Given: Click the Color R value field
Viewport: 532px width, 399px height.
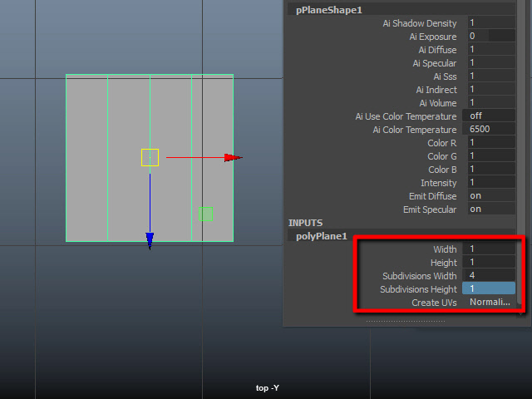Looking at the screenshot, I should coord(490,143).
